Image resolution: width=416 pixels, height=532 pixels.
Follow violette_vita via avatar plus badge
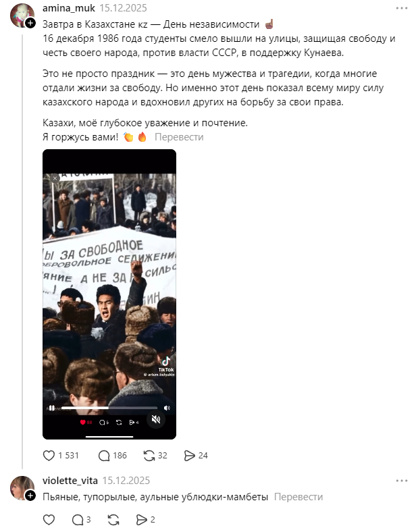coord(30,496)
